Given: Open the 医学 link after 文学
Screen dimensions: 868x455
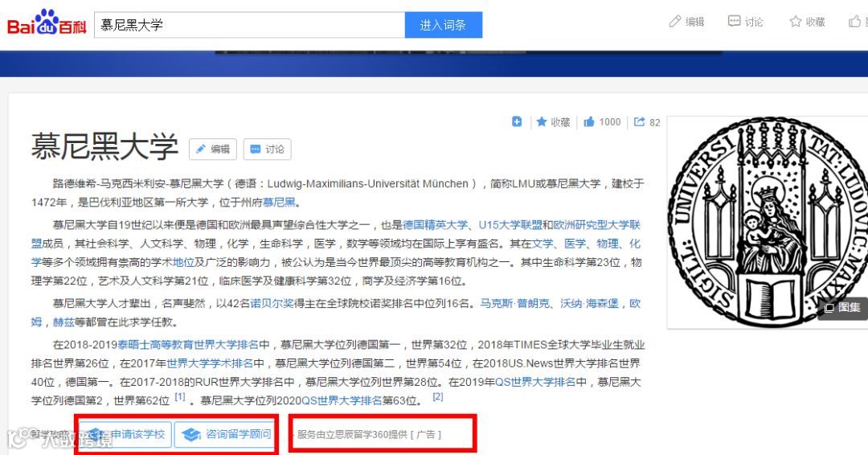Looking at the screenshot, I should (x=575, y=244).
